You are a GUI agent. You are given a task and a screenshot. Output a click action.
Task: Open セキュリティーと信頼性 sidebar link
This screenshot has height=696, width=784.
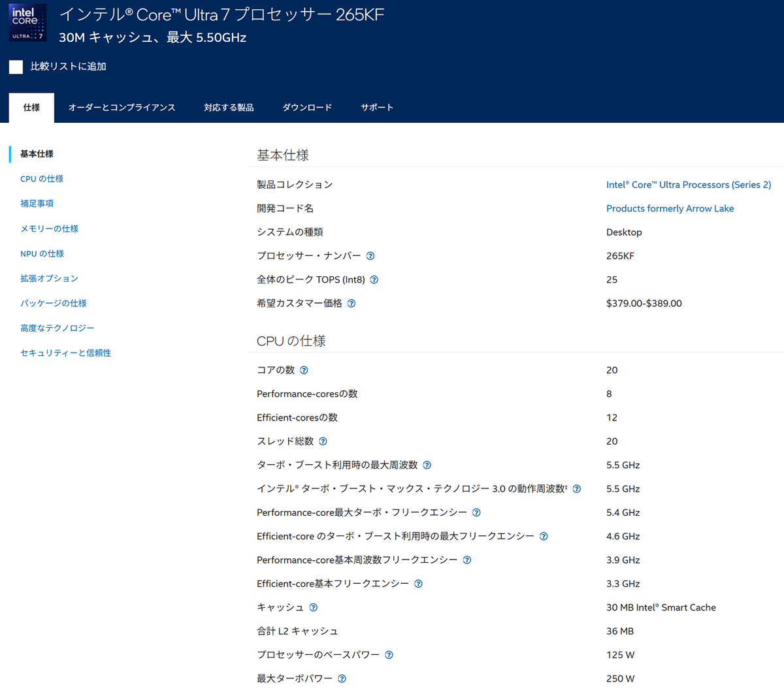65,353
